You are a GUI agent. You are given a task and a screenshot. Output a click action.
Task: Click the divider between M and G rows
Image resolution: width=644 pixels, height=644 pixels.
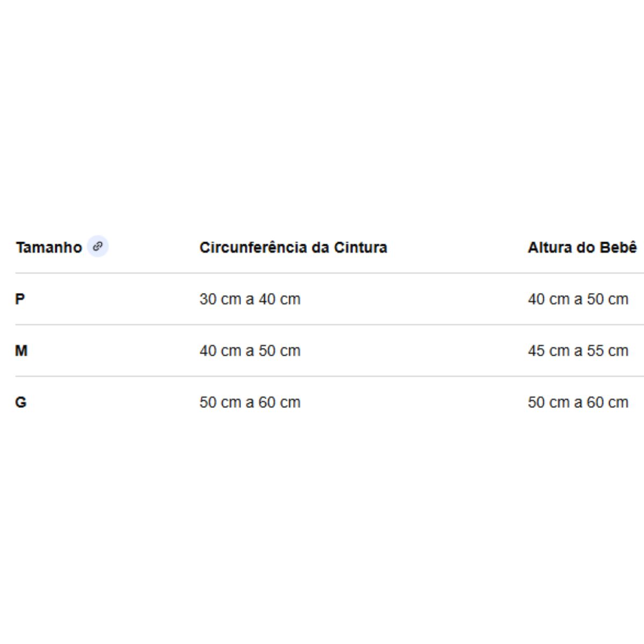tap(322, 376)
